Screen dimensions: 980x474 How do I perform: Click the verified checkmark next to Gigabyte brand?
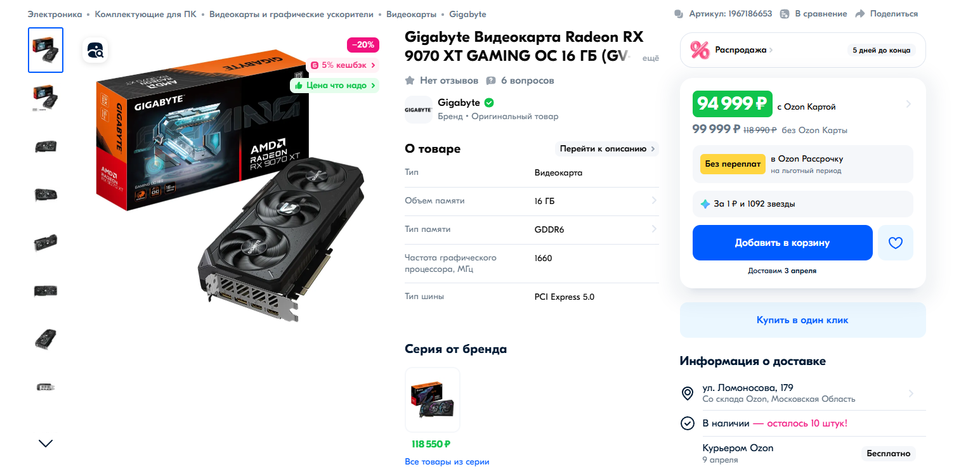pos(489,103)
